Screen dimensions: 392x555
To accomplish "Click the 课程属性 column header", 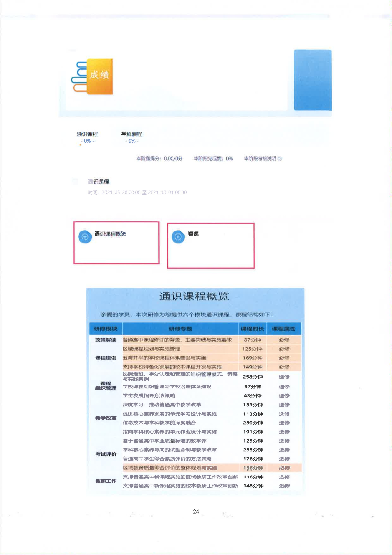I will point(284,329).
